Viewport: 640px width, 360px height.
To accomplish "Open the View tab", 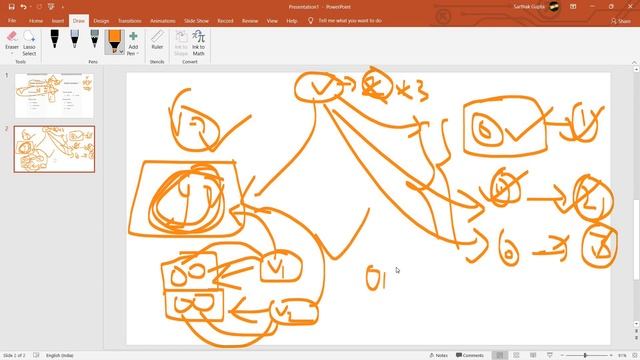I will 272,20.
